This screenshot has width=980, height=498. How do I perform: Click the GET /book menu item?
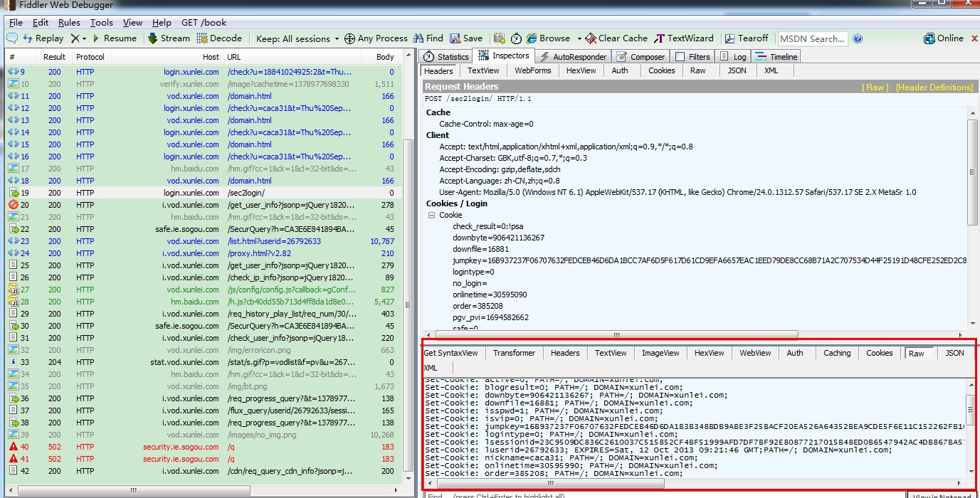pyautogui.click(x=204, y=23)
